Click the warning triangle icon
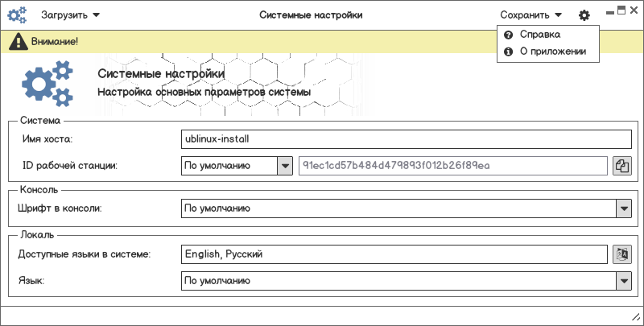The height and width of the screenshot is (326, 644). pos(19,42)
